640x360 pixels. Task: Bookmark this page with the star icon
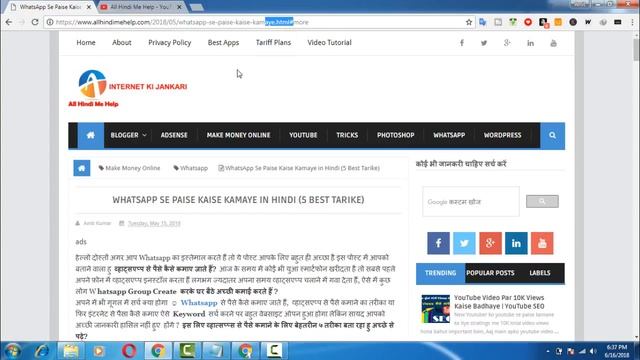coord(469,22)
